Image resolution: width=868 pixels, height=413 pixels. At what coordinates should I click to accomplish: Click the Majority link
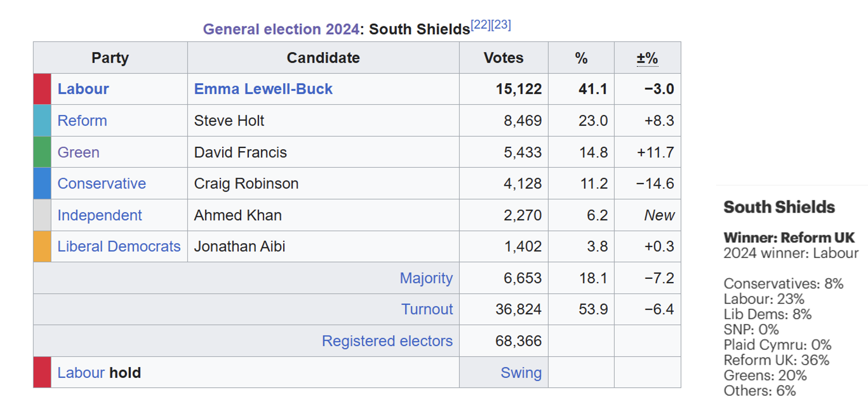click(426, 278)
